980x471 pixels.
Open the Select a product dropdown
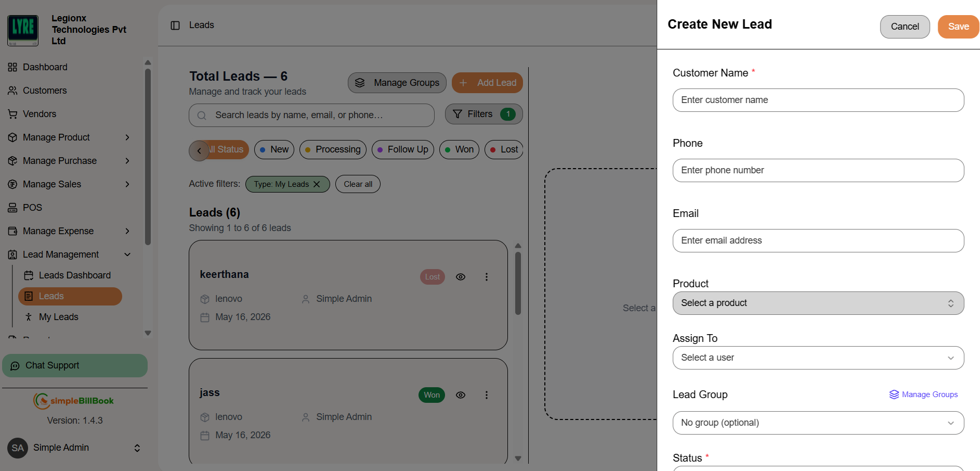point(818,303)
